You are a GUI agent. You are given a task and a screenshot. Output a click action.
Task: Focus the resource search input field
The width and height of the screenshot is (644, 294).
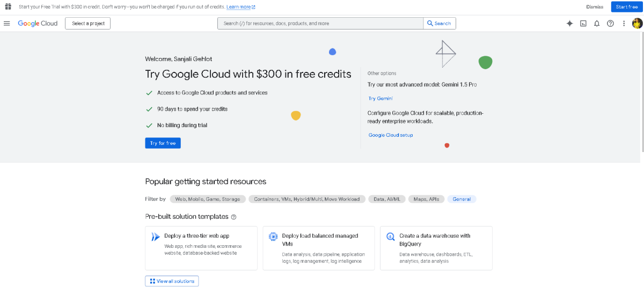[320, 23]
